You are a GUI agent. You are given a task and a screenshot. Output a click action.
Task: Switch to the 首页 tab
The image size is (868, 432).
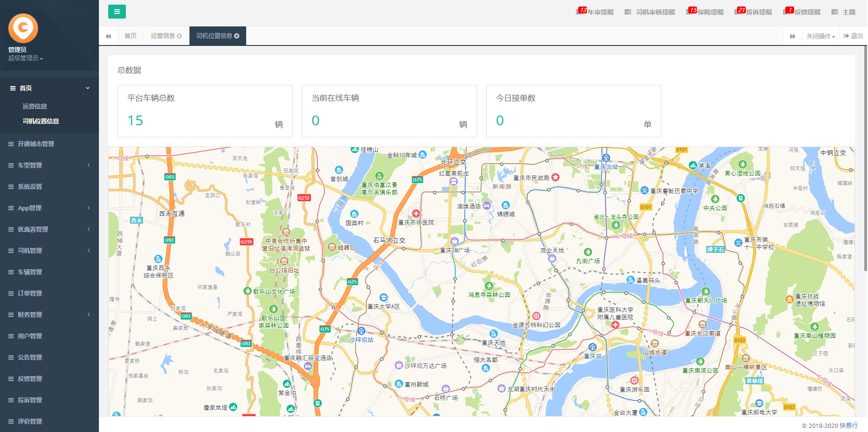coord(131,36)
